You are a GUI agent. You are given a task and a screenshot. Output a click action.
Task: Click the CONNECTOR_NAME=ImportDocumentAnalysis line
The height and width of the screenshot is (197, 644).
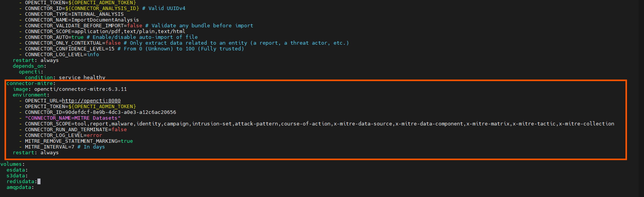pos(82,20)
